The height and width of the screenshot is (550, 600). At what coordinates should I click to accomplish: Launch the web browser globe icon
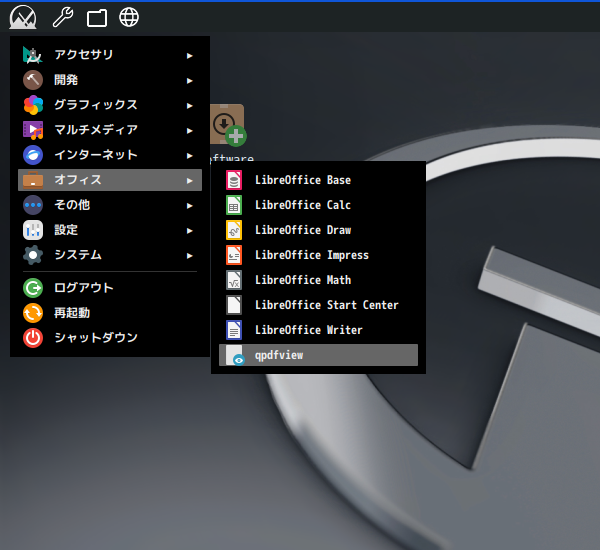129,17
